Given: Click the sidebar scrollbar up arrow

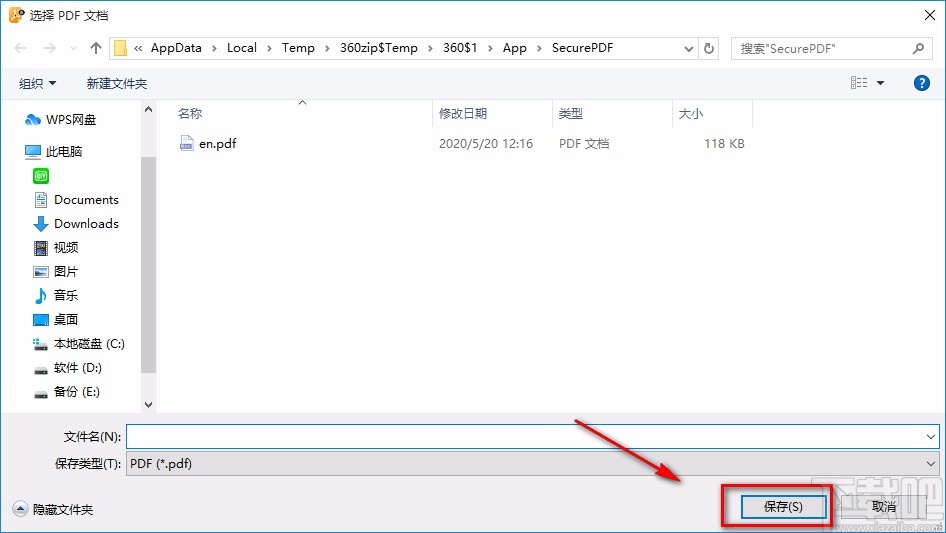Looking at the screenshot, I should (x=148, y=109).
